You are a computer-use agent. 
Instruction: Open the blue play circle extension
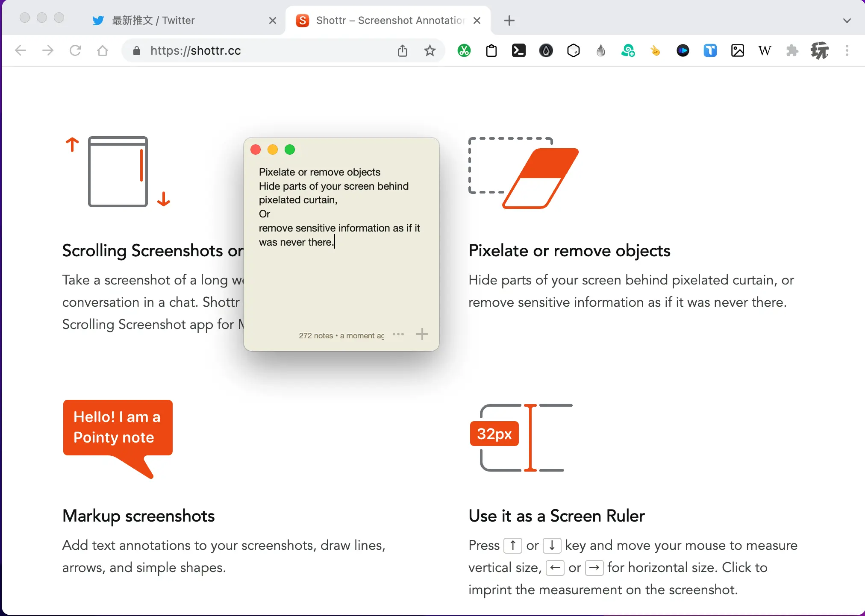(683, 50)
